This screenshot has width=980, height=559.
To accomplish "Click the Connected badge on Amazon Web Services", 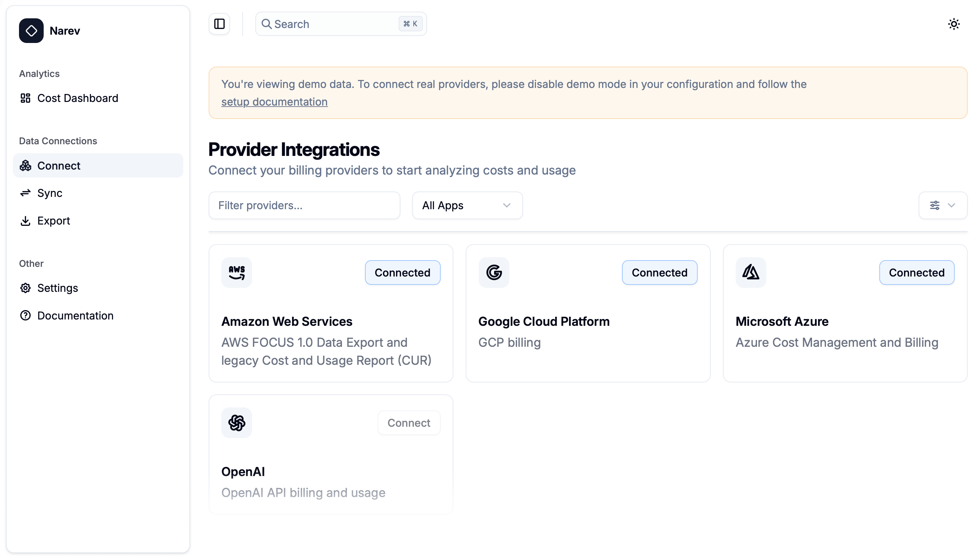I will pyautogui.click(x=402, y=273).
